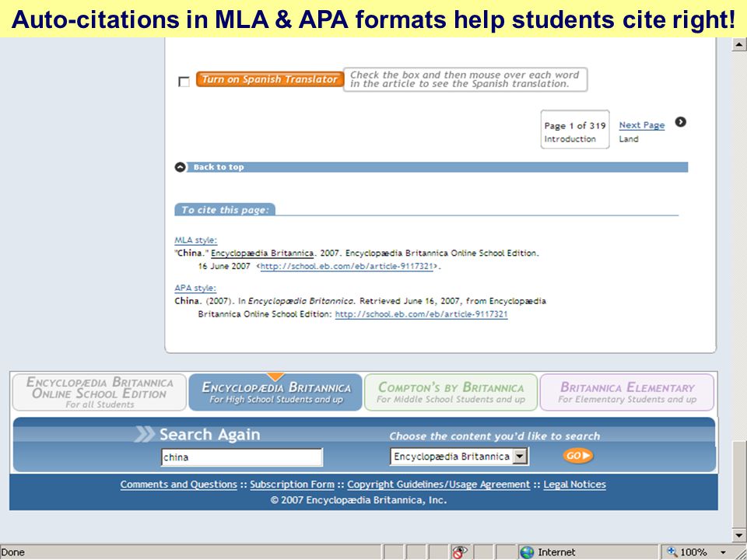Open the Legal Notices link
The height and width of the screenshot is (560, 747).
click(x=574, y=485)
